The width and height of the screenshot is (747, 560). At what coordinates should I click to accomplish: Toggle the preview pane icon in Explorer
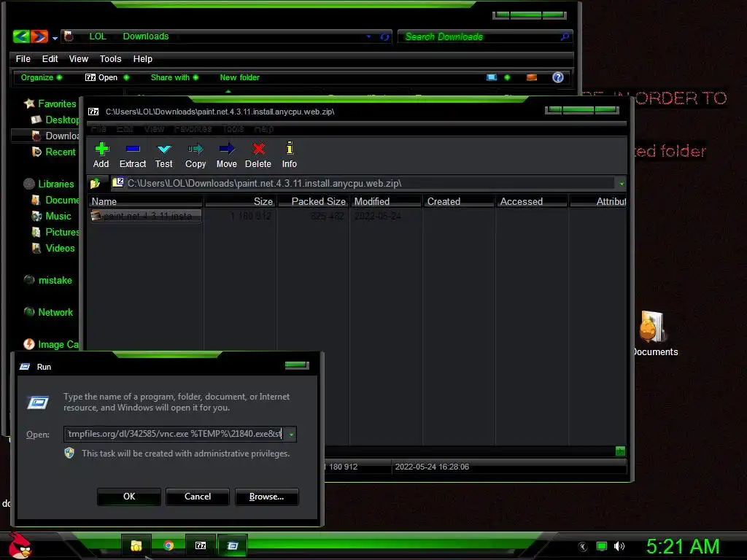(532, 77)
